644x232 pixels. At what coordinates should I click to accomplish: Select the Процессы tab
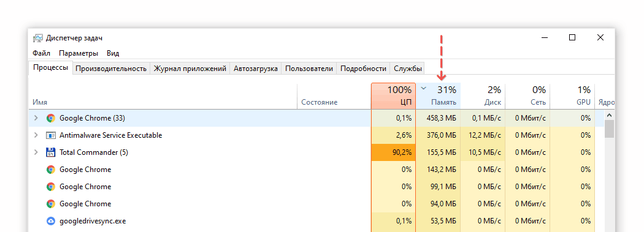[50, 67]
